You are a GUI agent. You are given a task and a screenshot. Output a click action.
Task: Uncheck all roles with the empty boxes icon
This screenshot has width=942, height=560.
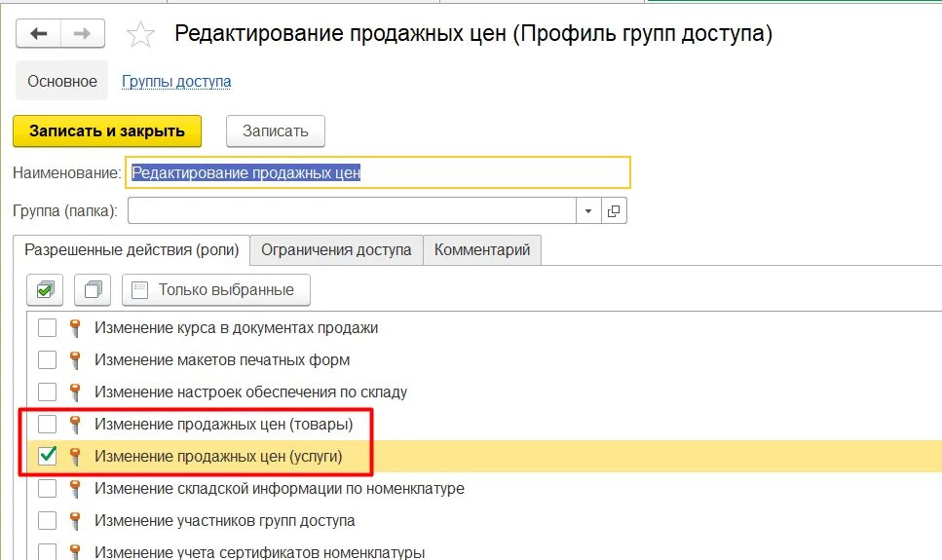point(93,290)
